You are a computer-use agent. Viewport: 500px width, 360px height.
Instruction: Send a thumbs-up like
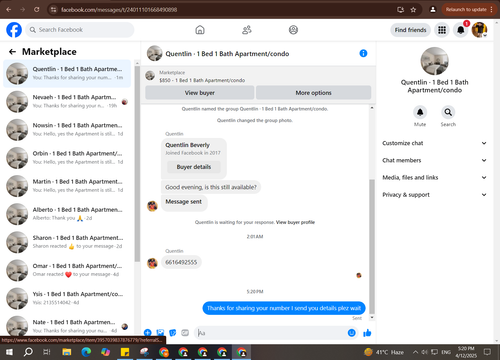coord(367,333)
